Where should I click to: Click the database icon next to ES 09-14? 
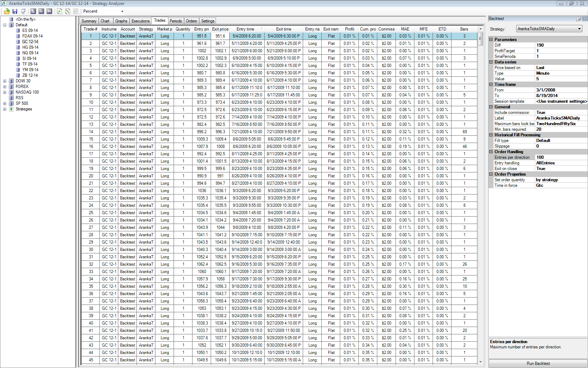point(18,30)
